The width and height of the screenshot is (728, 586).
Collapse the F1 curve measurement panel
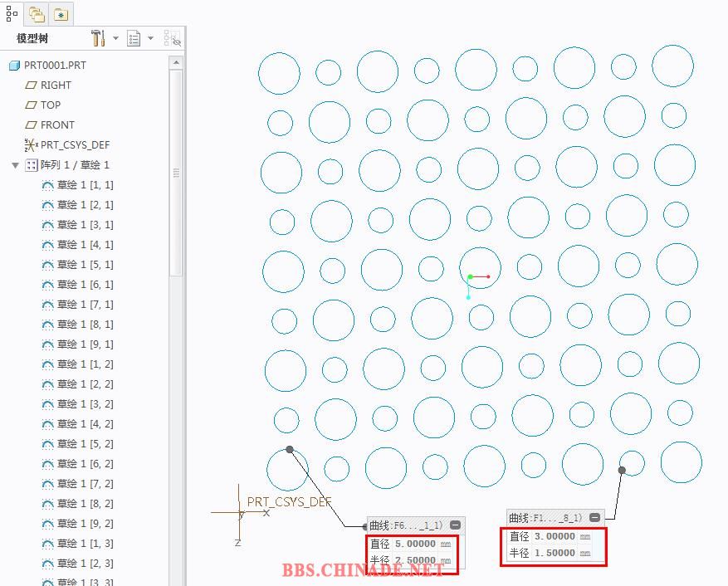tap(594, 518)
